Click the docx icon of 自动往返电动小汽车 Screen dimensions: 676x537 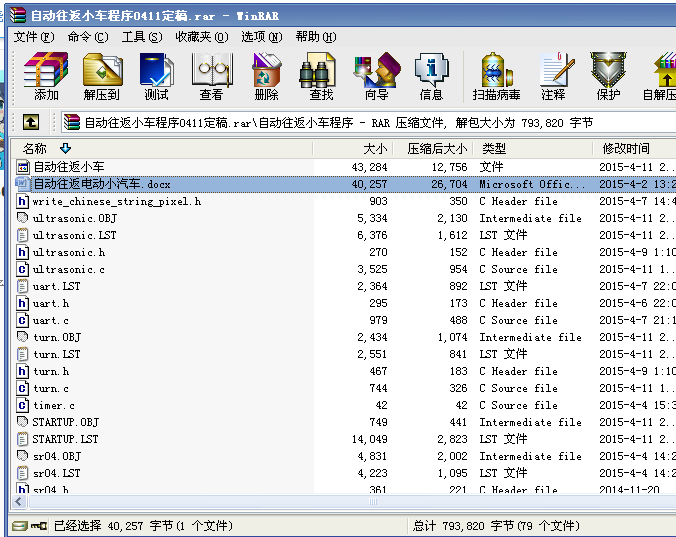tap(23, 184)
